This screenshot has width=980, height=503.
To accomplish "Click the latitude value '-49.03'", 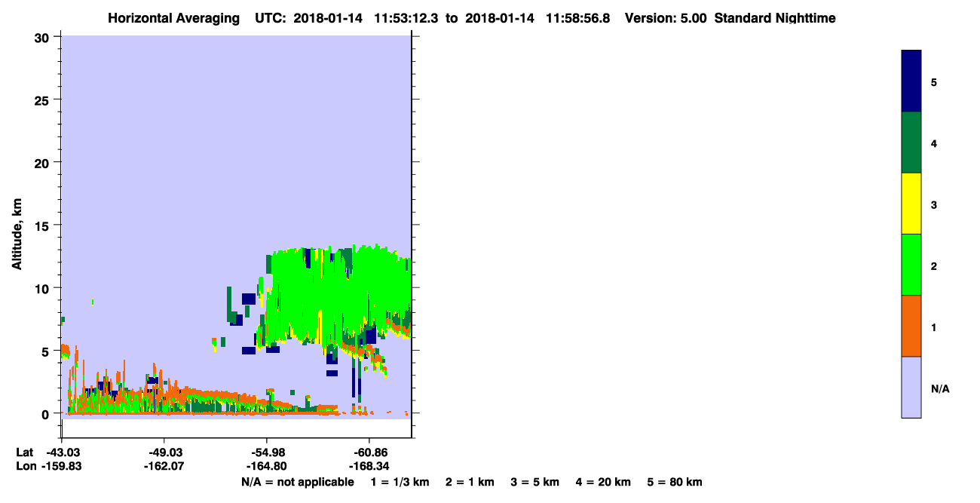I will (x=164, y=452).
